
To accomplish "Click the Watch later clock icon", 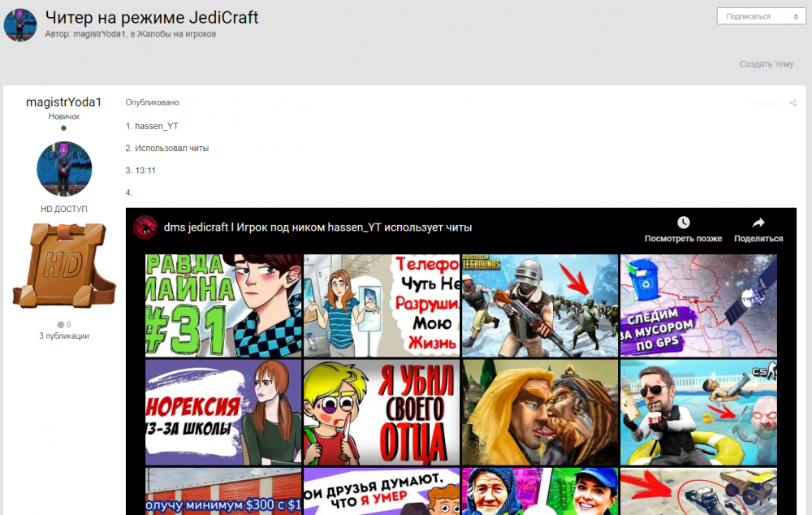I will point(683,223).
